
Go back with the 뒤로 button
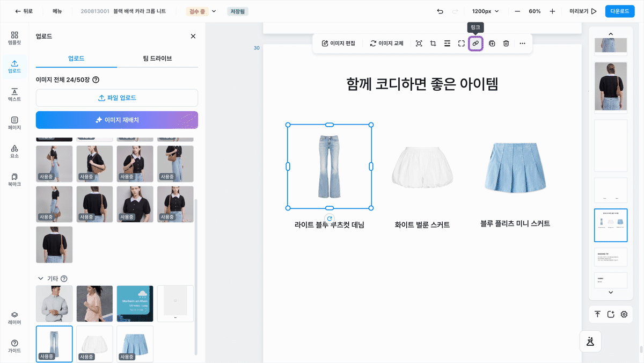tap(24, 11)
